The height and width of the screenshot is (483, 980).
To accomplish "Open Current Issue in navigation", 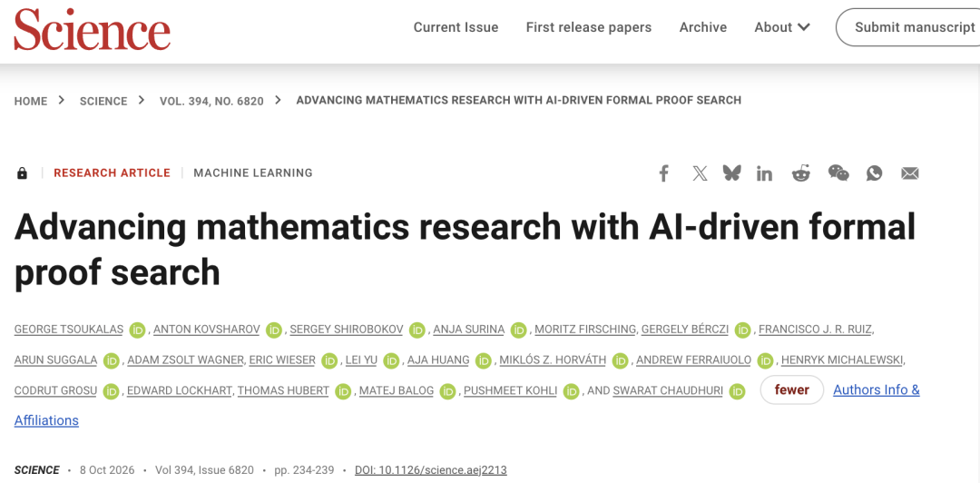I will [x=456, y=27].
